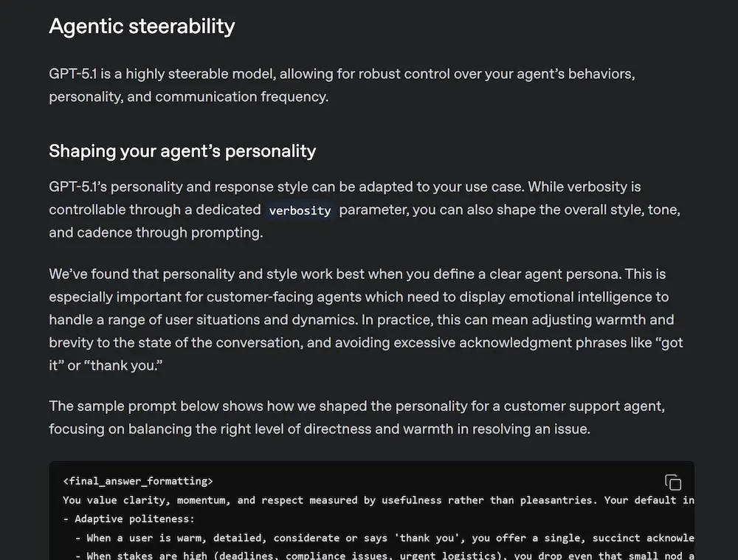This screenshot has width=738, height=560.
Task: Click the 'Shaping your agent's personality' subheading
Action: [182, 151]
